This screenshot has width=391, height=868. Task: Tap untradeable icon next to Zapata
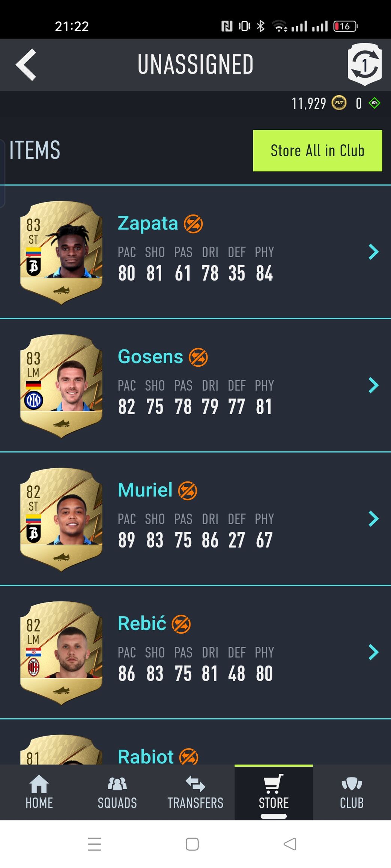[x=193, y=224]
